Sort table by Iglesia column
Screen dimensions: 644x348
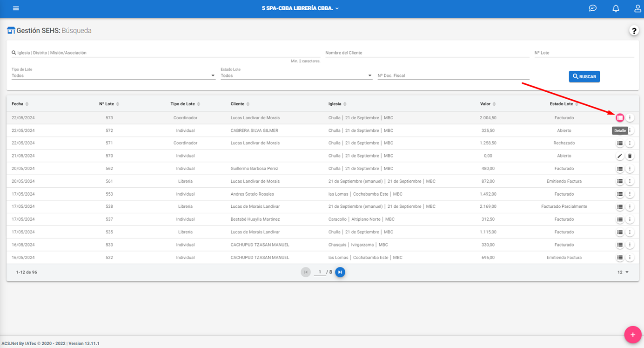[x=337, y=104]
